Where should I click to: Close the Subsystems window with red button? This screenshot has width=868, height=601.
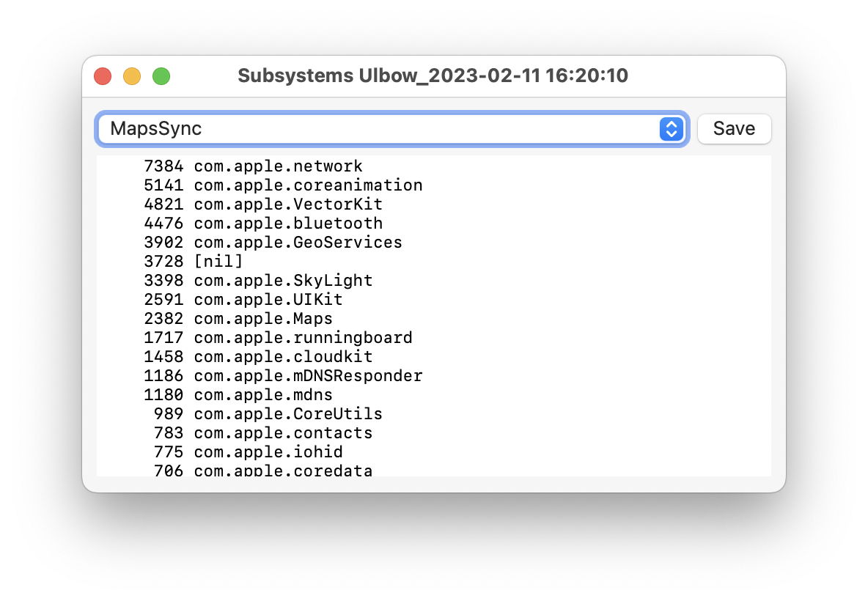coord(103,76)
